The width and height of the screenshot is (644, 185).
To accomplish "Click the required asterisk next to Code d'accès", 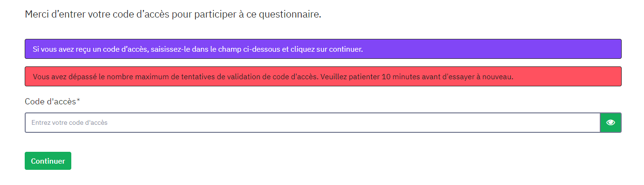I will pyautogui.click(x=78, y=101).
